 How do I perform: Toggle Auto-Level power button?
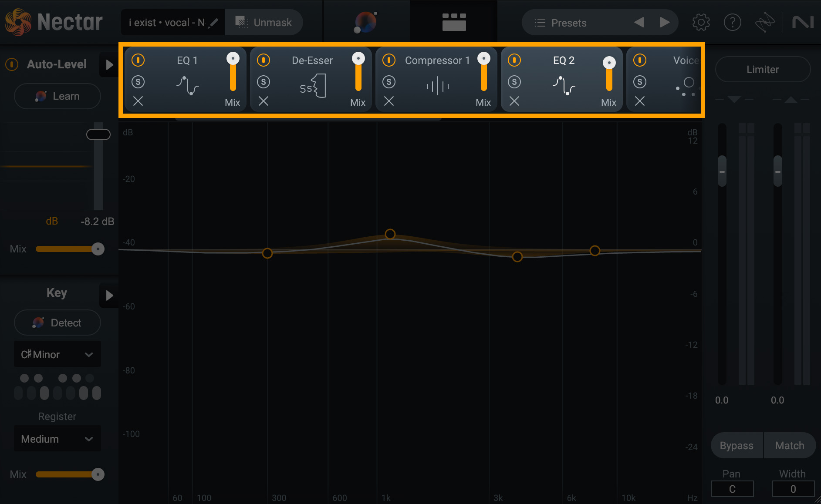[x=12, y=64]
